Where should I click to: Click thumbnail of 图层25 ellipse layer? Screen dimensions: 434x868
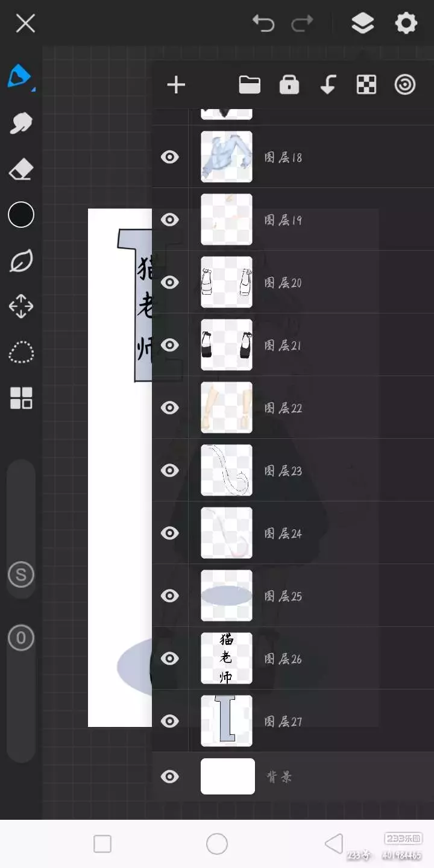[227, 596]
